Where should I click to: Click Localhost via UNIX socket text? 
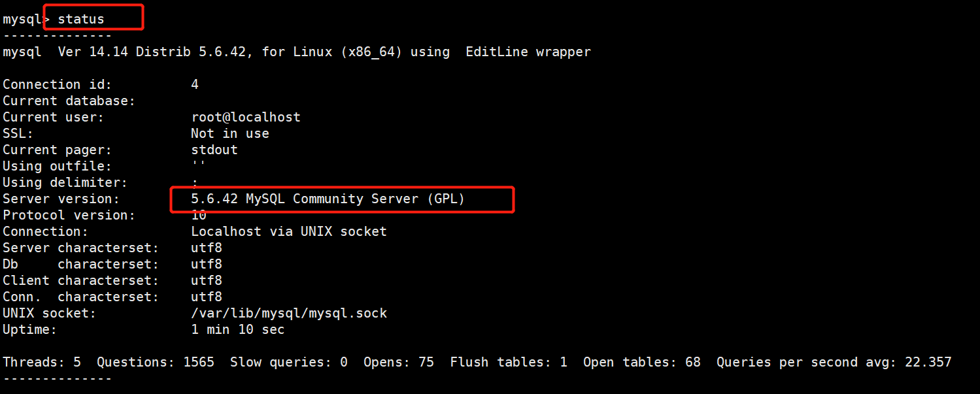tap(288, 231)
